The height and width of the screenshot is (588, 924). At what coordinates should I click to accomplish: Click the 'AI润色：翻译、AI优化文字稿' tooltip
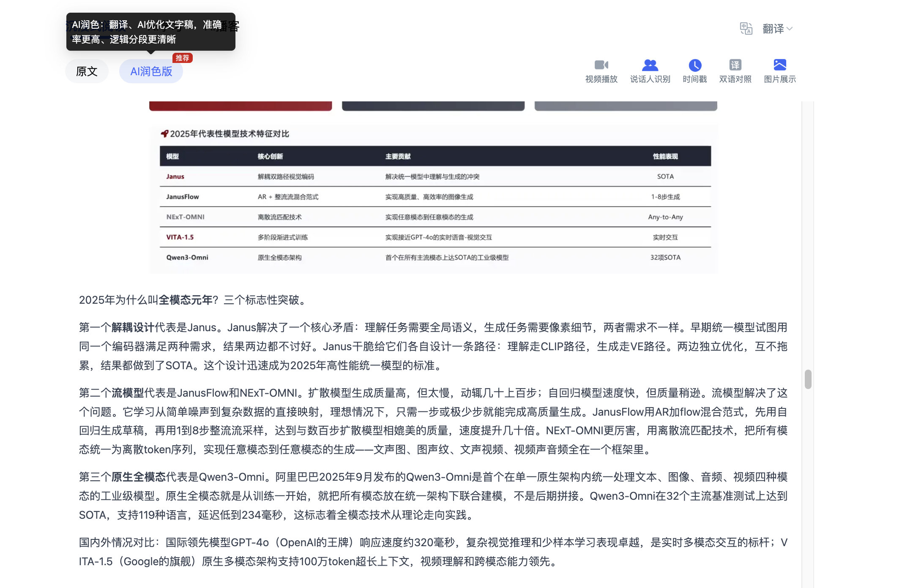click(x=150, y=32)
